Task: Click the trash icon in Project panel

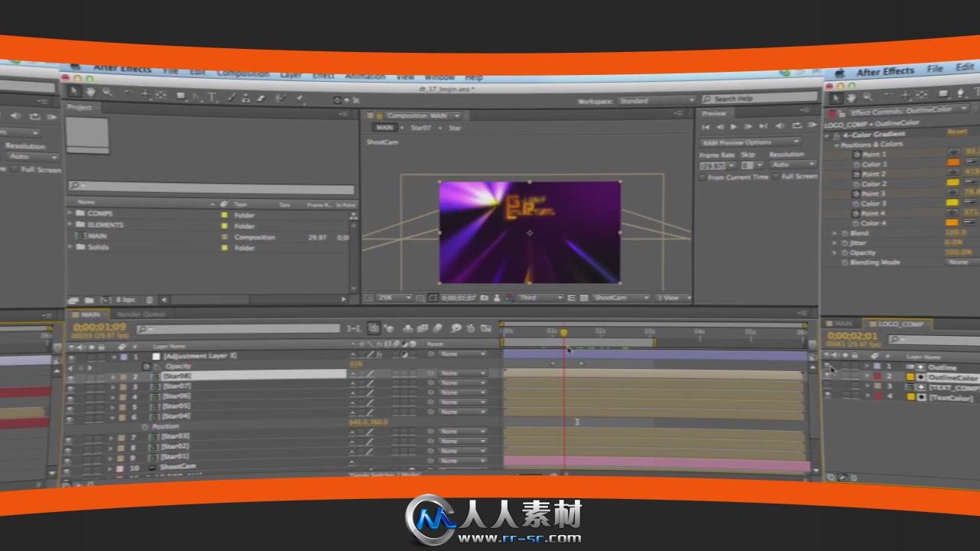Action: [x=149, y=300]
